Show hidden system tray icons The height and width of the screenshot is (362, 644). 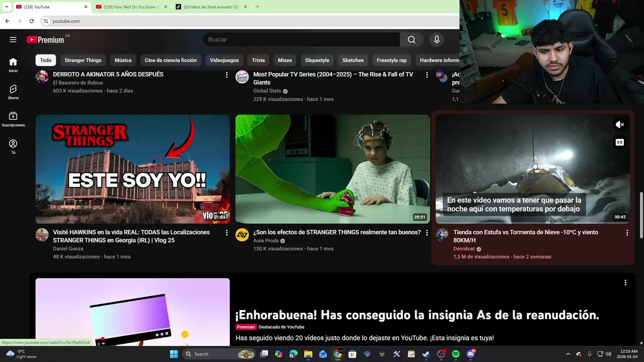(568, 354)
